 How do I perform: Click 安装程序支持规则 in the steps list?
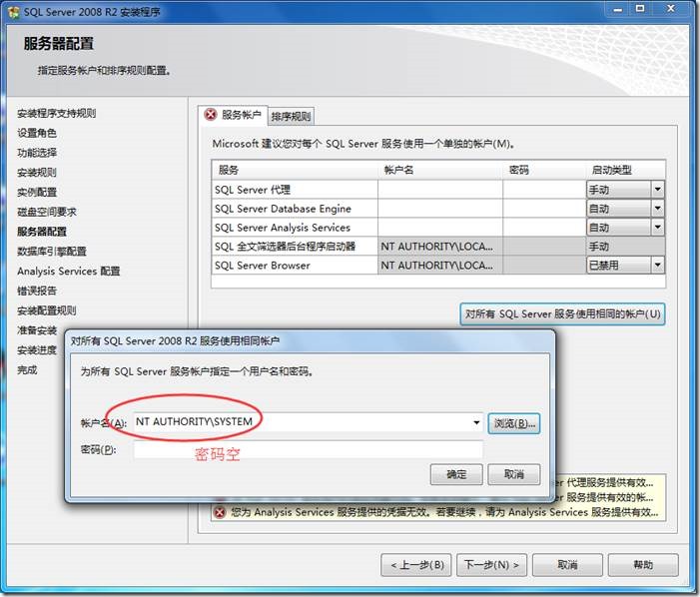(x=57, y=114)
